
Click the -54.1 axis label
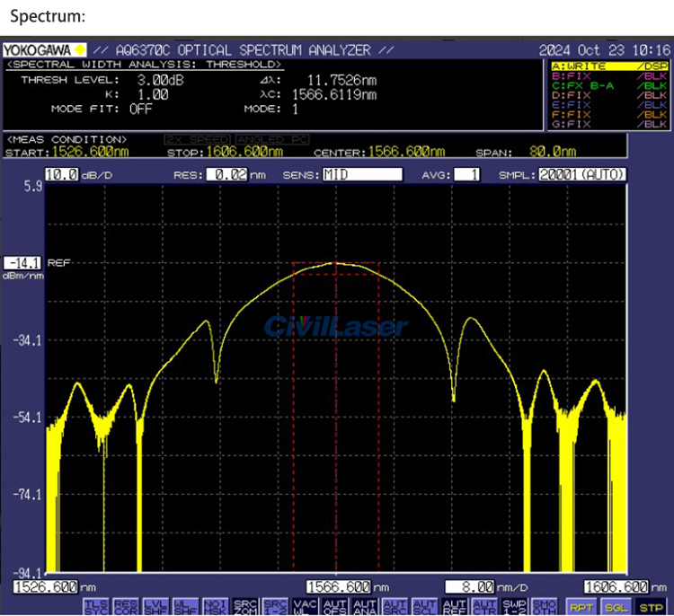tap(28, 418)
